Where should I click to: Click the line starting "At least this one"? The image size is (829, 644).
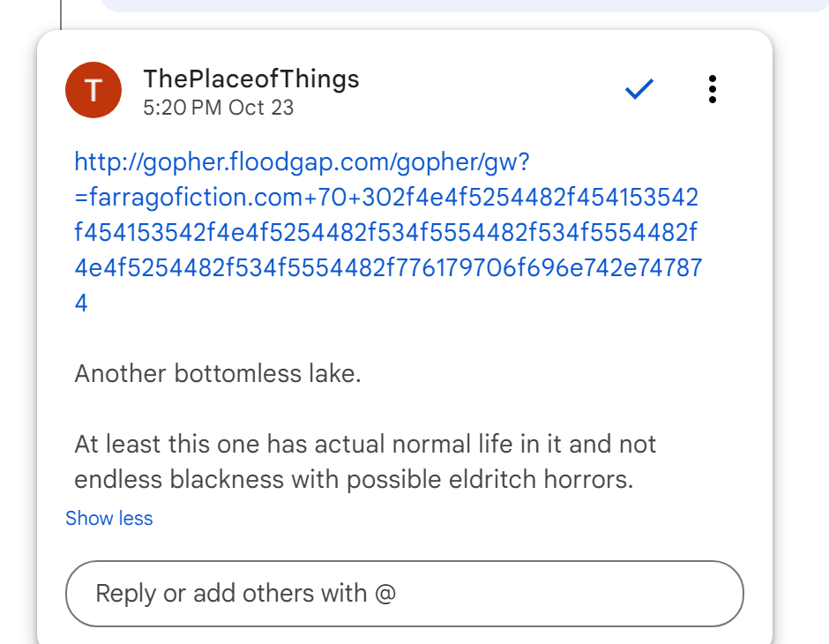click(x=365, y=443)
